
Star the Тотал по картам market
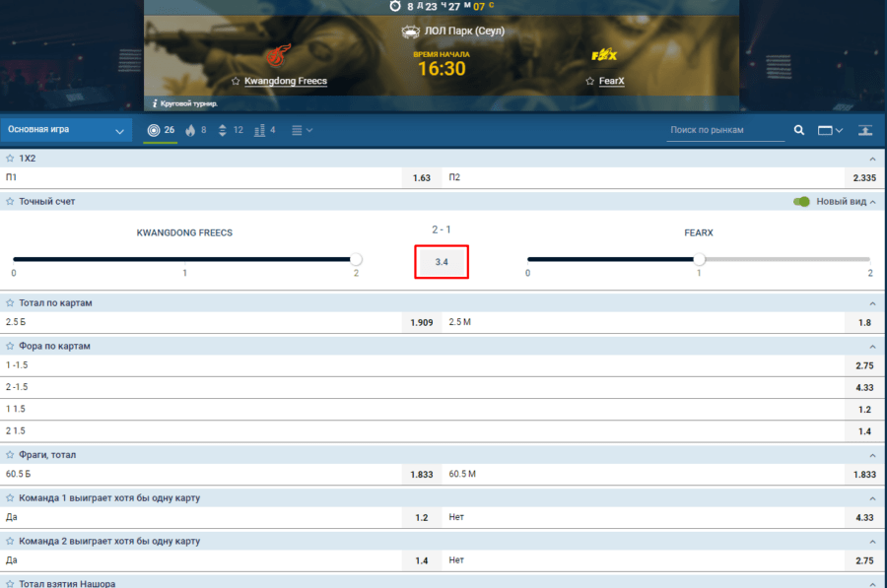[x=10, y=303]
